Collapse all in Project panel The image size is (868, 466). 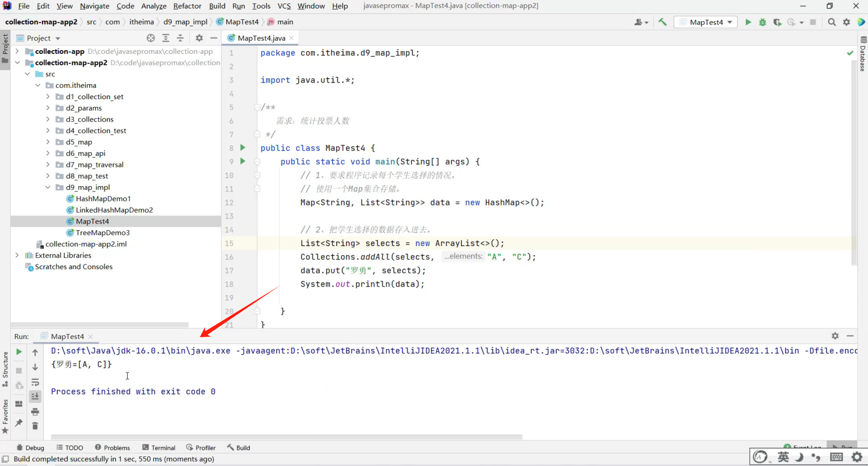pyautogui.click(x=180, y=38)
